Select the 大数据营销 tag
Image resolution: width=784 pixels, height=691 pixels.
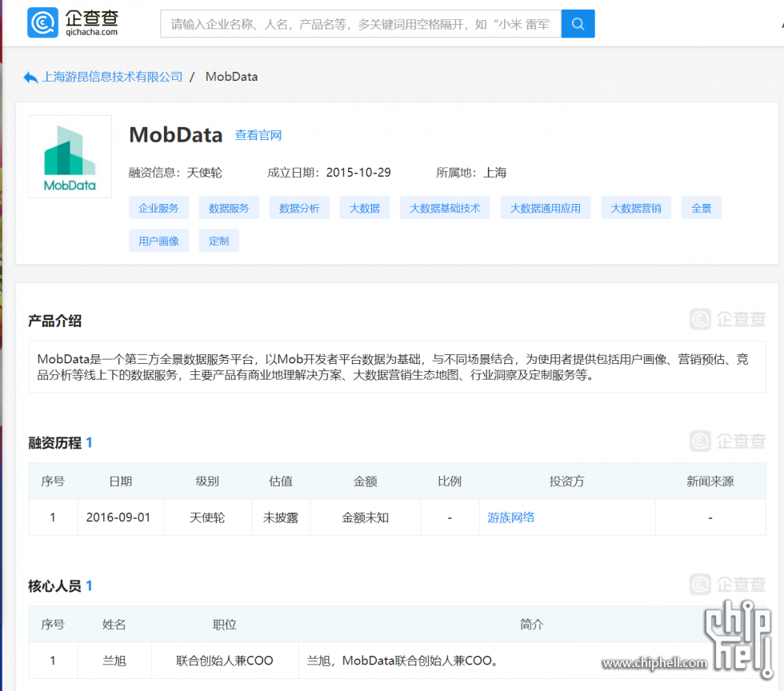636,208
